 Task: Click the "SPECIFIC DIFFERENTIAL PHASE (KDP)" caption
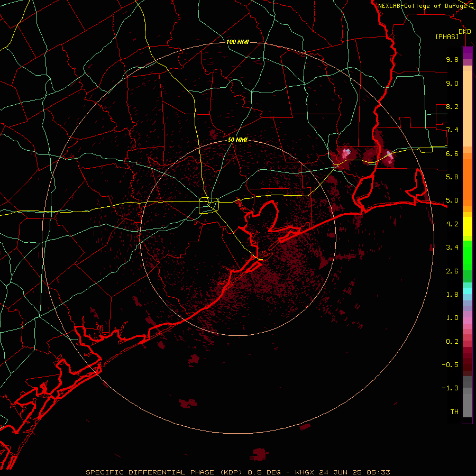165,472
